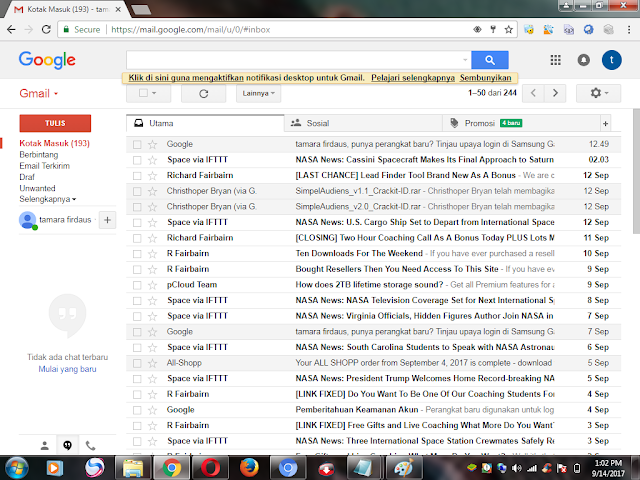Refresh the inbox
Screen dimensions: 640x480
point(203,93)
